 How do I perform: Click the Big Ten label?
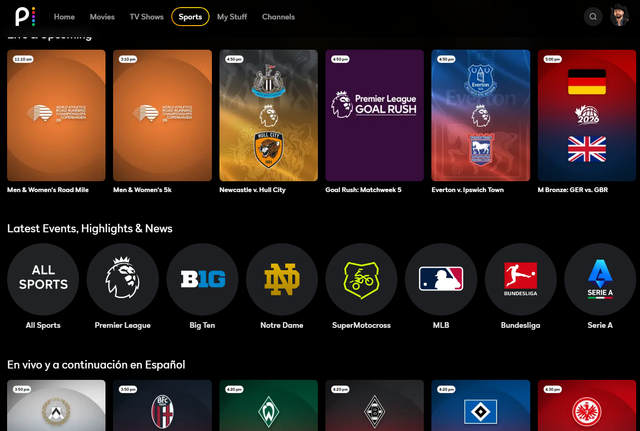click(x=202, y=325)
